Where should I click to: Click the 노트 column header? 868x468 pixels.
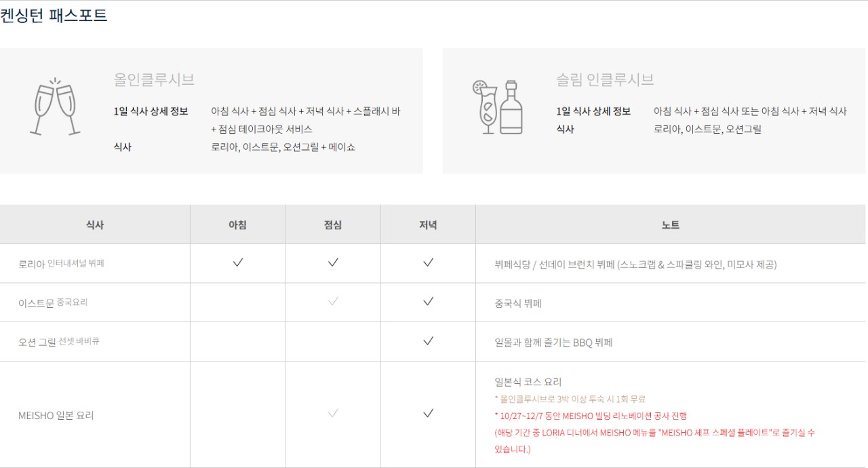[671, 225]
